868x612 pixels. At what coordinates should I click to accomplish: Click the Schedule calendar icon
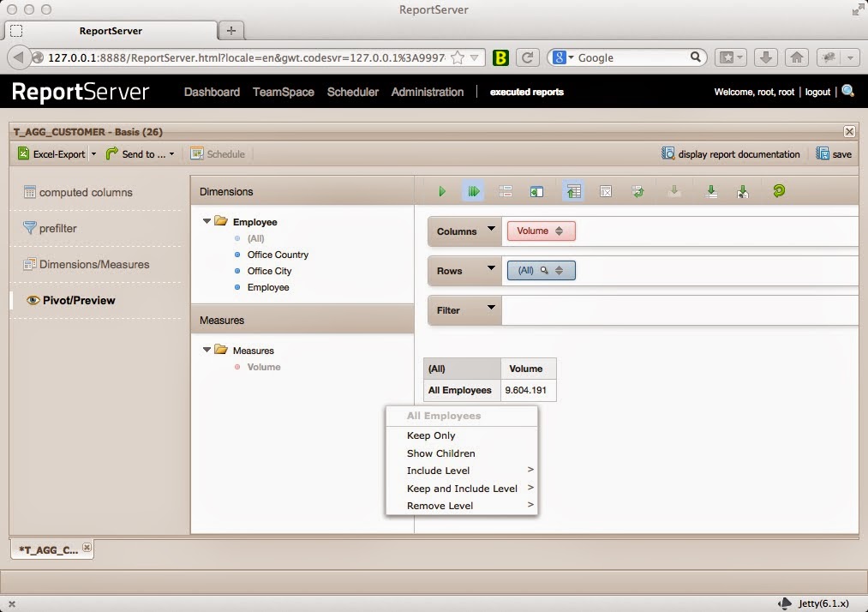click(x=196, y=153)
